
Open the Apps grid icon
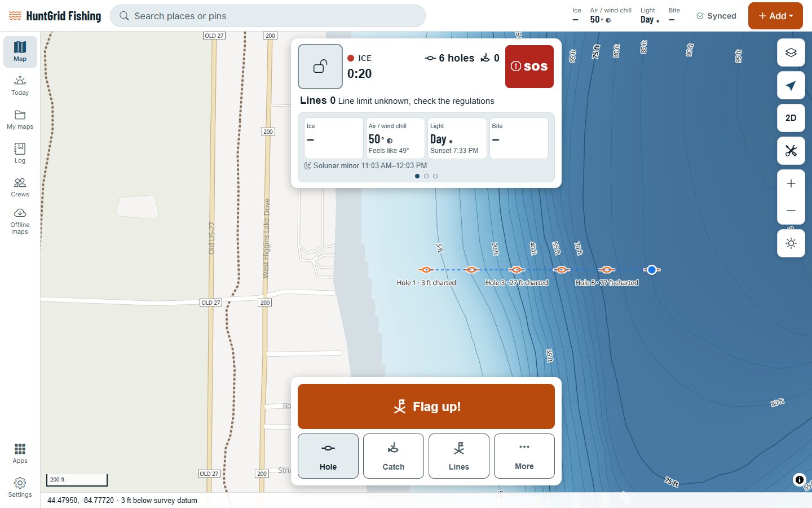click(20, 453)
